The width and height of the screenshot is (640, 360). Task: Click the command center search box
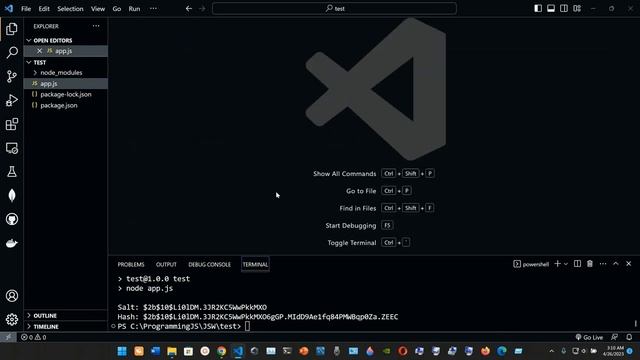tap(334, 9)
